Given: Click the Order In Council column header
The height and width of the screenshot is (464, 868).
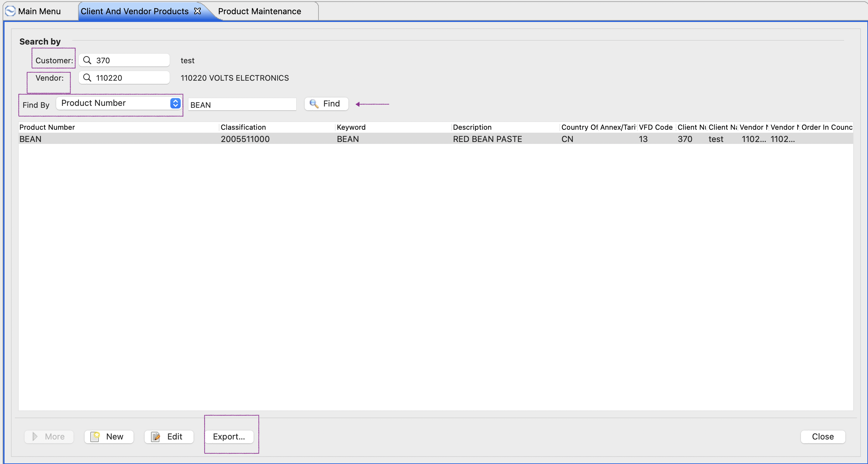Looking at the screenshot, I should [827, 127].
